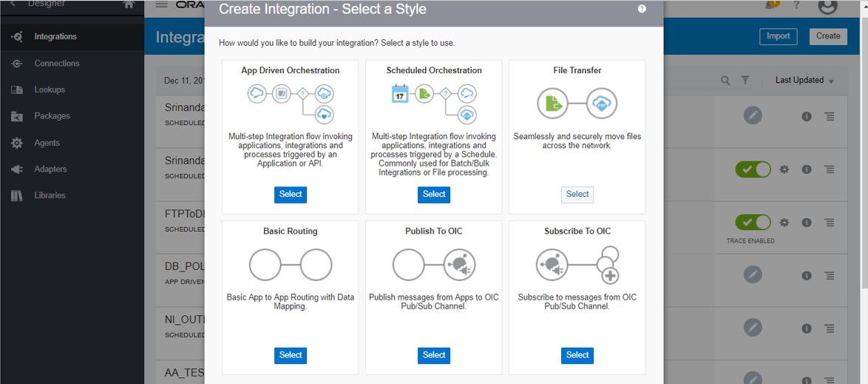
Task: Switch to Libraries in the navigation
Action: (x=50, y=196)
